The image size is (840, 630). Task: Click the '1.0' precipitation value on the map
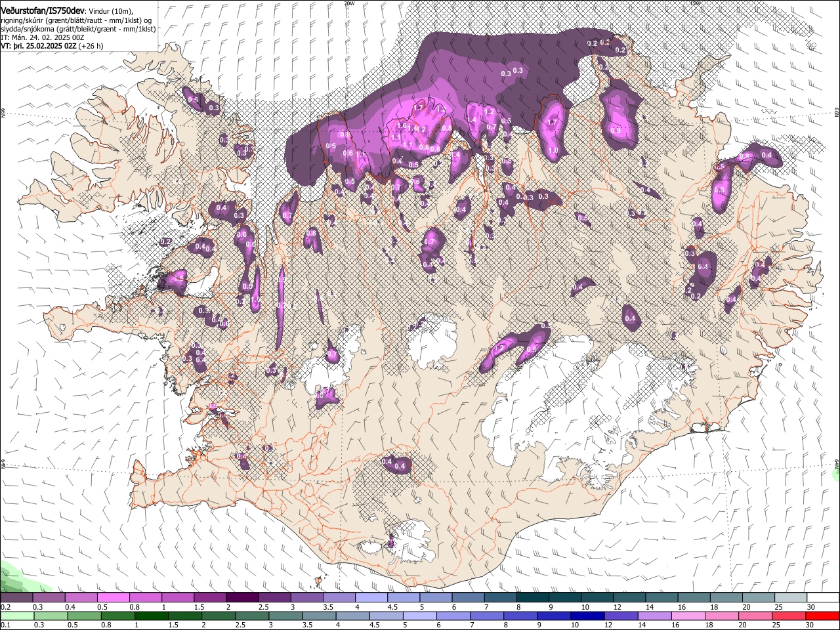pos(553,150)
